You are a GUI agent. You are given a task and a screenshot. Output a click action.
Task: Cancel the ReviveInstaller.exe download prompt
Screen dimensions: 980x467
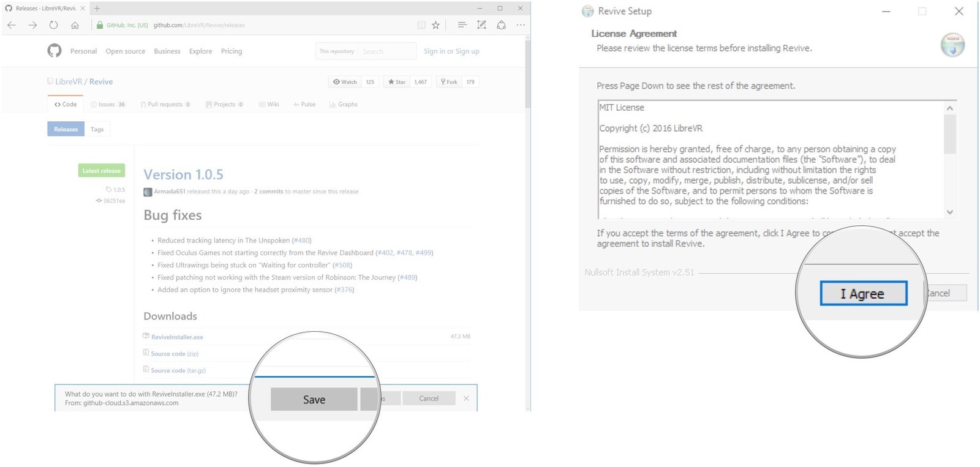coord(429,398)
